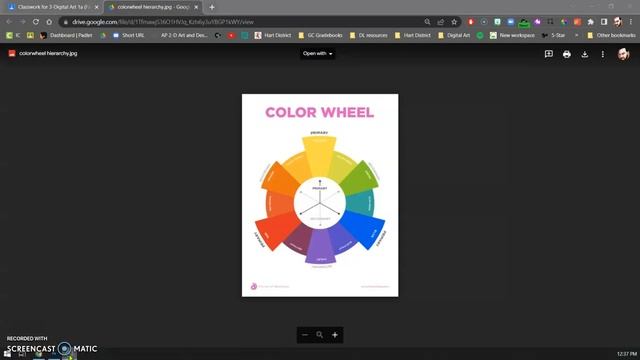Click the taskbar clock showing 12:37 PM
Screen dimensions: 640x360
tap(627, 354)
